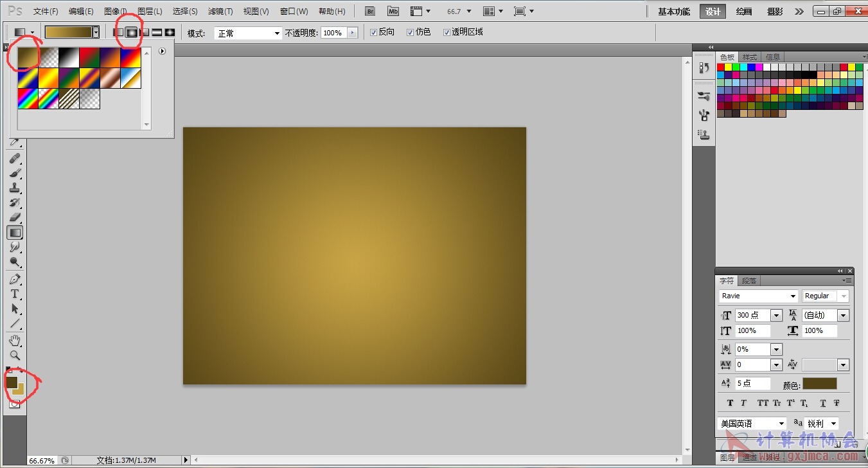Switch to the 段落 (Paragraph) tab
The height and width of the screenshot is (468, 868).
tap(749, 281)
